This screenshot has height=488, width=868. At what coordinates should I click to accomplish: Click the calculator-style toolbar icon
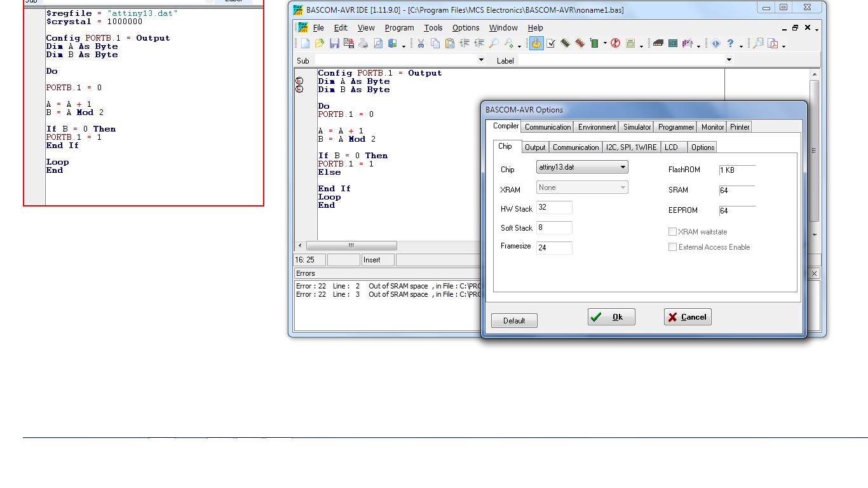[x=630, y=43]
